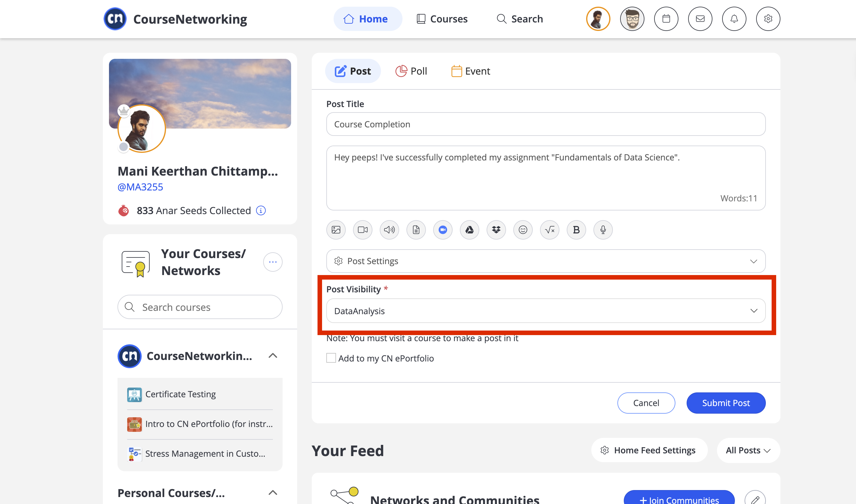The width and height of the screenshot is (856, 504).
Task: Open Post Visibility DataAnalysis dropdown
Action: click(x=545, y=311)
